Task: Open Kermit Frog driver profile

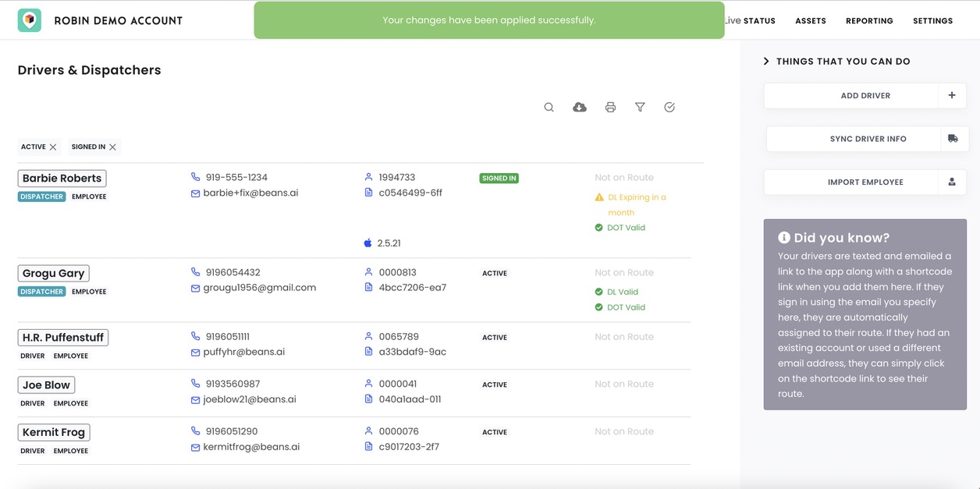Action: pyautogui.click(x=54, y=432)
